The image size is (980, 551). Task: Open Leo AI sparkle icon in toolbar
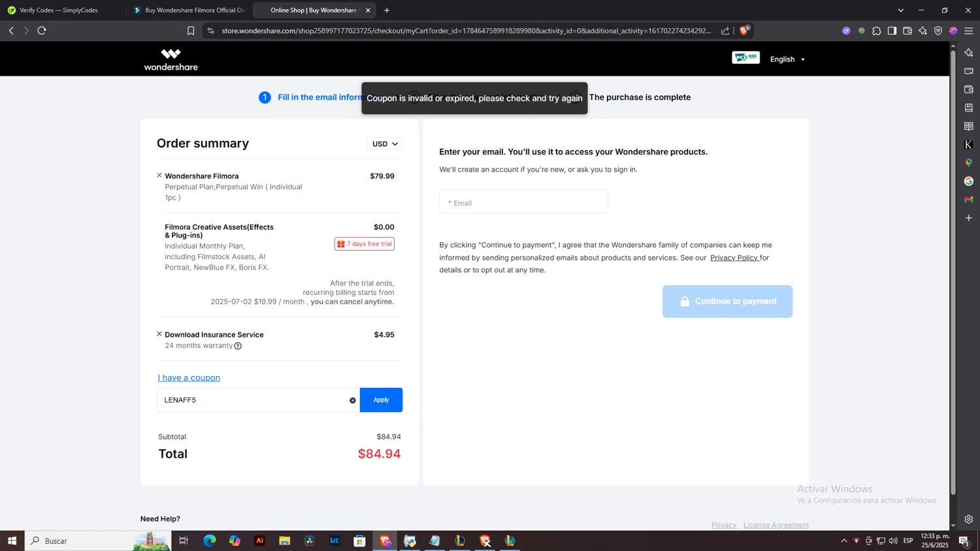[x=923, y=31]
